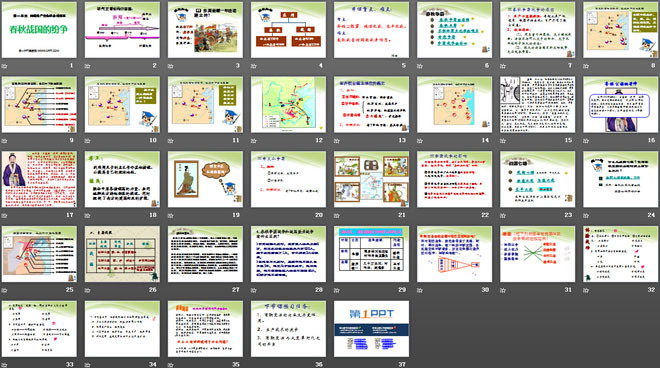Image resolution: width=660 pixels, height=368 pixels.
Task: Click animation star icon below slide 5
Action: click(x=337, y=66)
